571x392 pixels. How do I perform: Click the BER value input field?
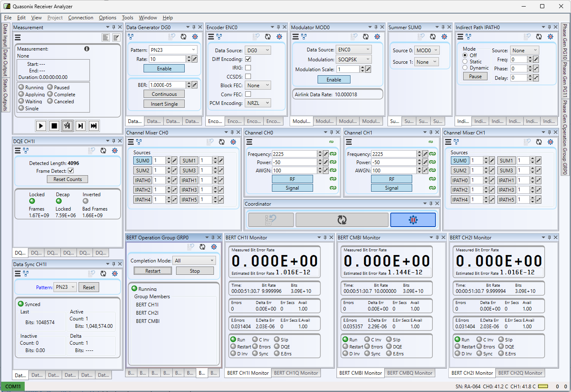(167, 85)
